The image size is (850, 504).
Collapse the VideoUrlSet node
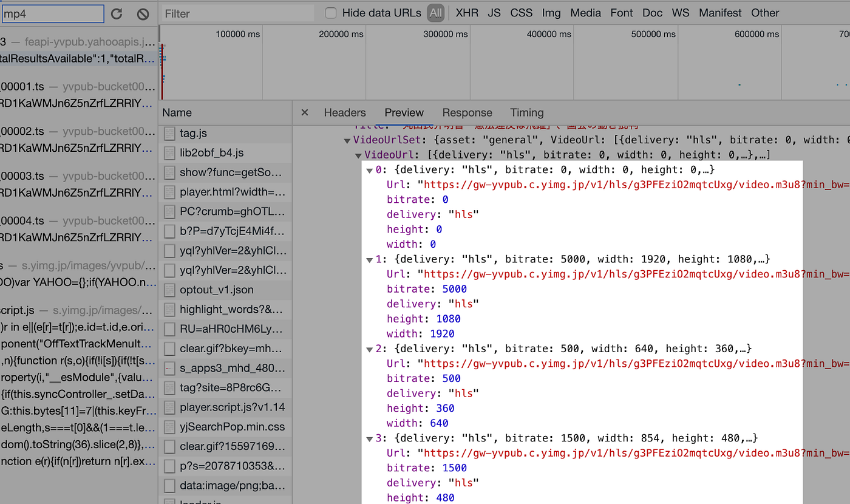coord(347,139)
